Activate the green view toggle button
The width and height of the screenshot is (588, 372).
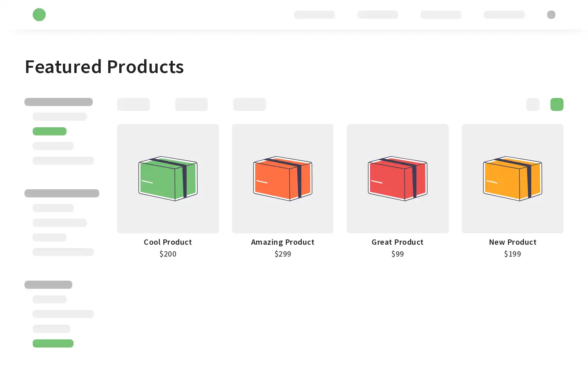557,104
